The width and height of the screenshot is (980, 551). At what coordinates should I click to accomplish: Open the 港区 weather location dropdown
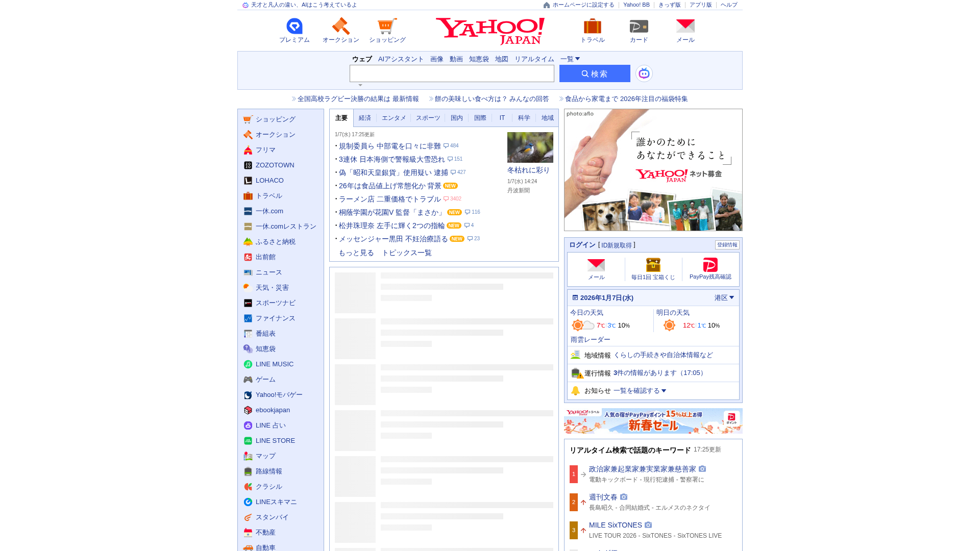(x=724, y=298)
